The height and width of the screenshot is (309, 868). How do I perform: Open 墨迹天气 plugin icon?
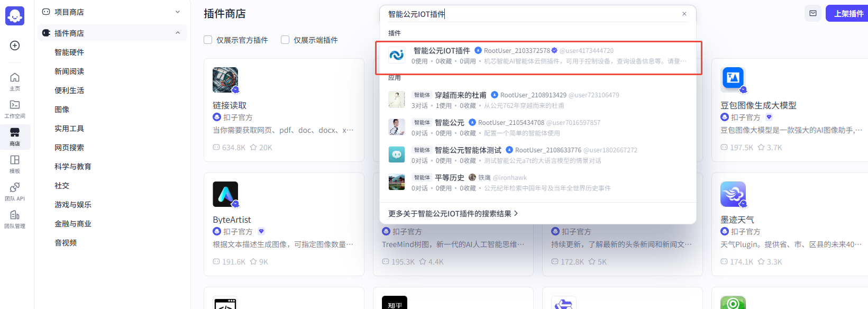pos(733,194)
